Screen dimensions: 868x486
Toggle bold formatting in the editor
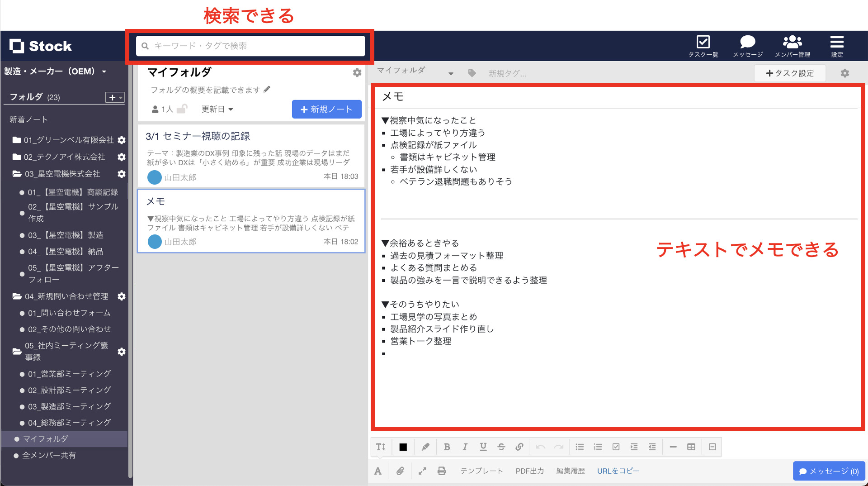click(447, 447)
